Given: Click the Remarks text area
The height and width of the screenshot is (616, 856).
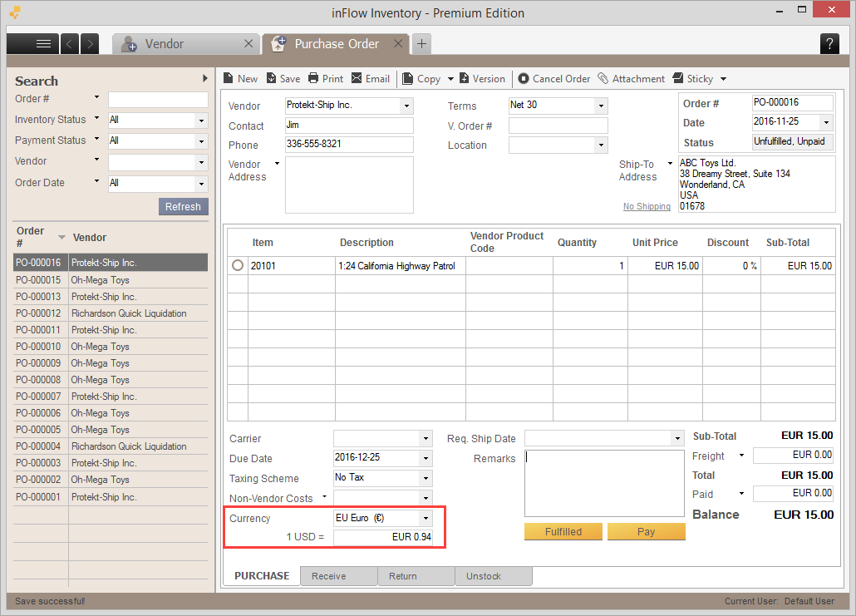Looking at the screenshot, I should [x=604, y=483].
